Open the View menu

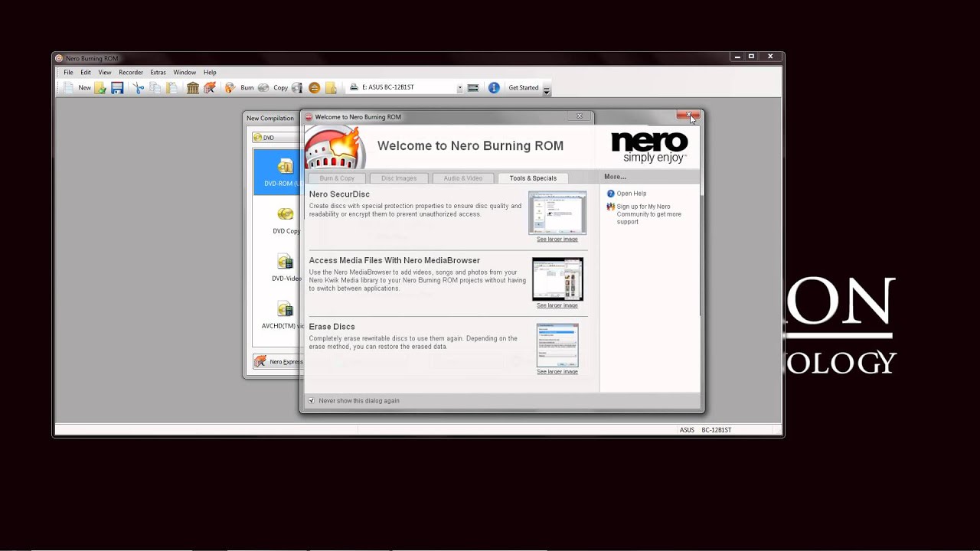click(105, 73)
